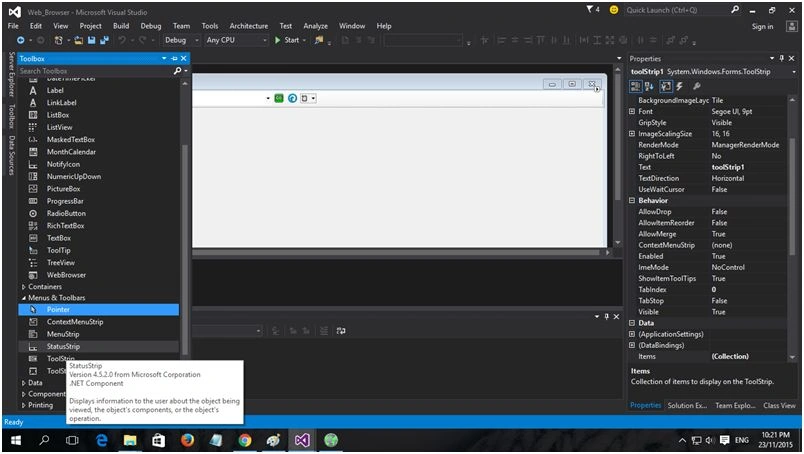Expand the Containers toolbox group
The image size is (804, 454).
click(24, 287)
